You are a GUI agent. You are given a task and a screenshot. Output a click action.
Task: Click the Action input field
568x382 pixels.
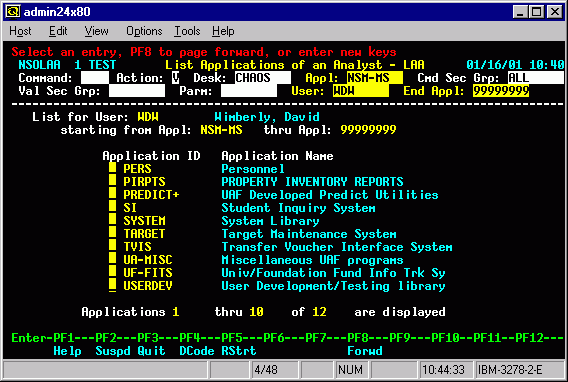175,78
